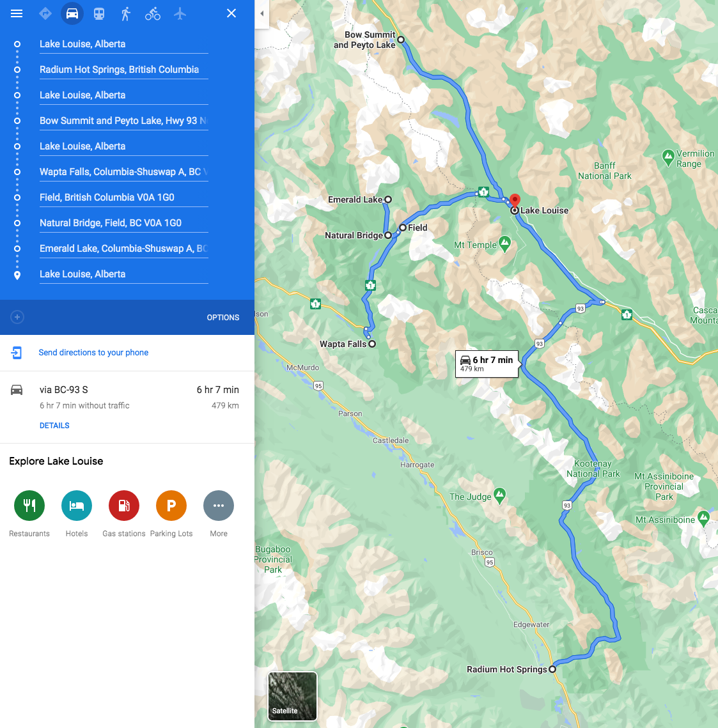
Task: Open route OPTIONS menu
Action: pos(223,318)
